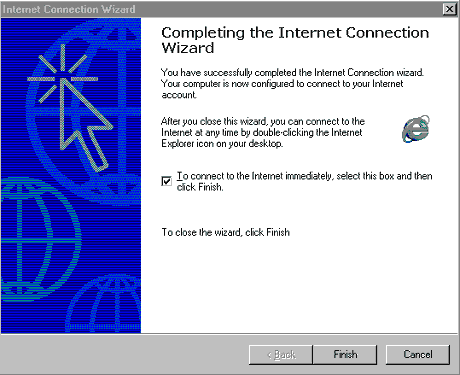Click the 'You have successfully completed' paragraph
460x375 pixels.
point(292,83)
